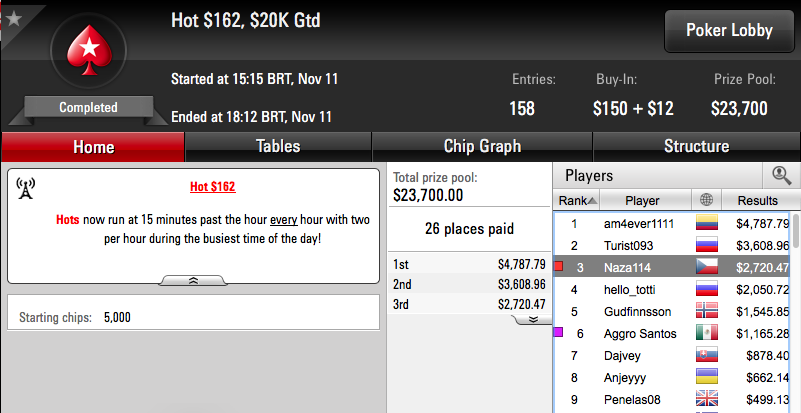Click the players list vertical scrollbar

pyautogui.click(x=796, y=312)
